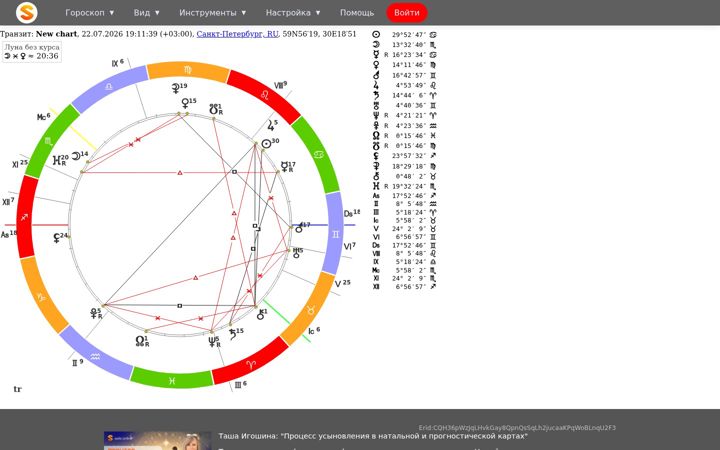Click the green Pisces sign segment
Screen dimensions: 720x450
coord(172,381)
